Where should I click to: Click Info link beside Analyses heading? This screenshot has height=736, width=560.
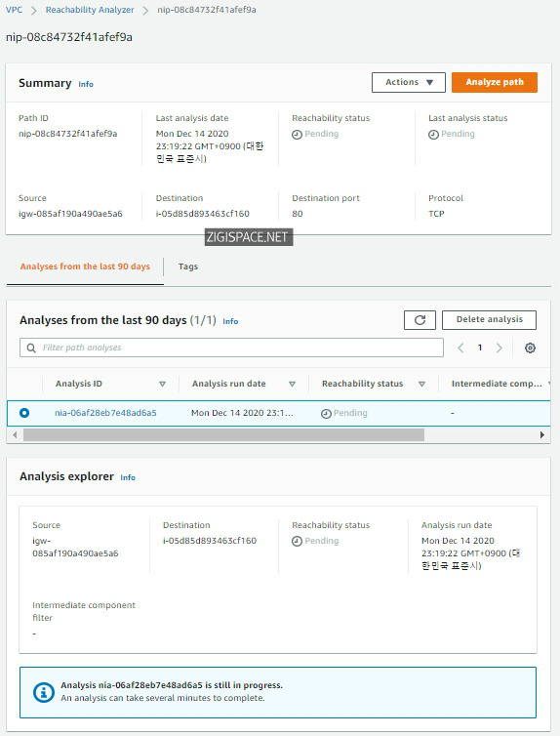(x=230, y=321)
